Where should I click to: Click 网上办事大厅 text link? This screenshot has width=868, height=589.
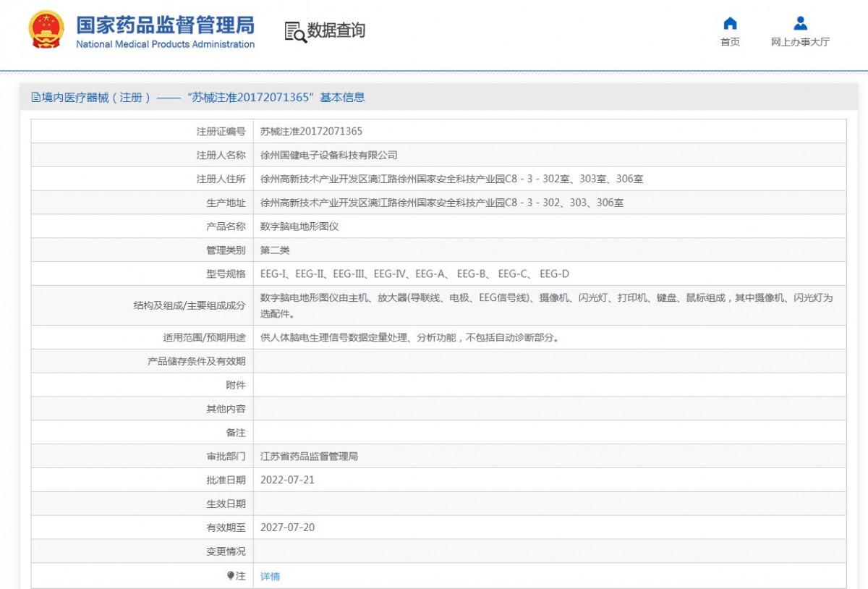800,42
